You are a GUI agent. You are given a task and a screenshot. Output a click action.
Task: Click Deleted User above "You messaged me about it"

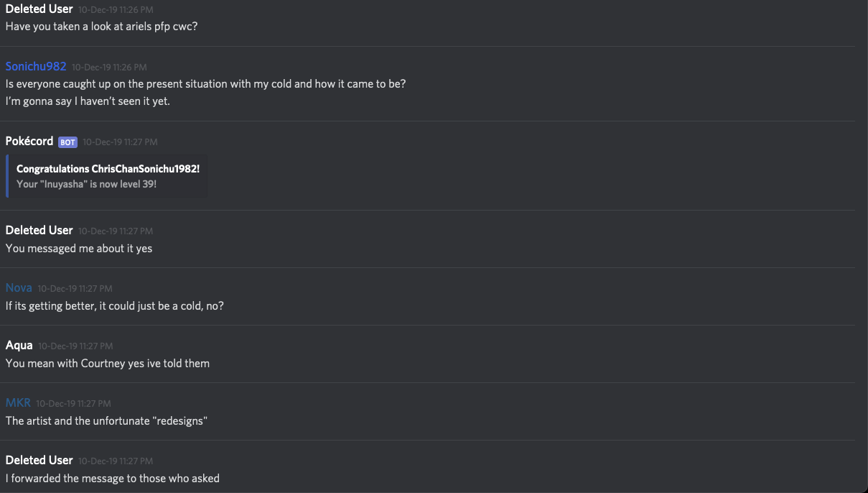pos(39,230)
